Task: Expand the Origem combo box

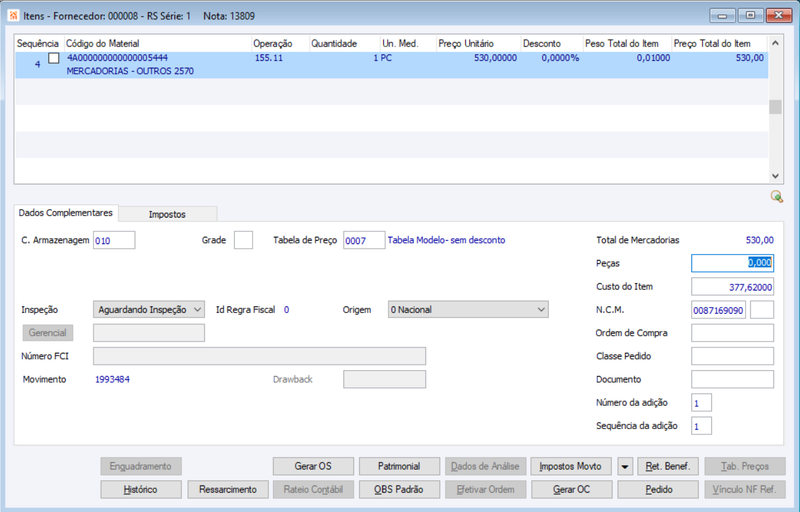Action: (x=468, y=310)
